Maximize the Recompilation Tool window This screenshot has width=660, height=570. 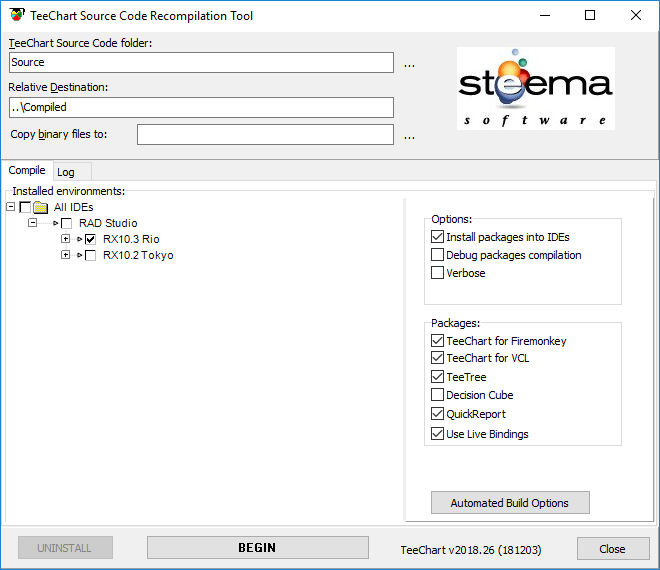coord(590,16)
